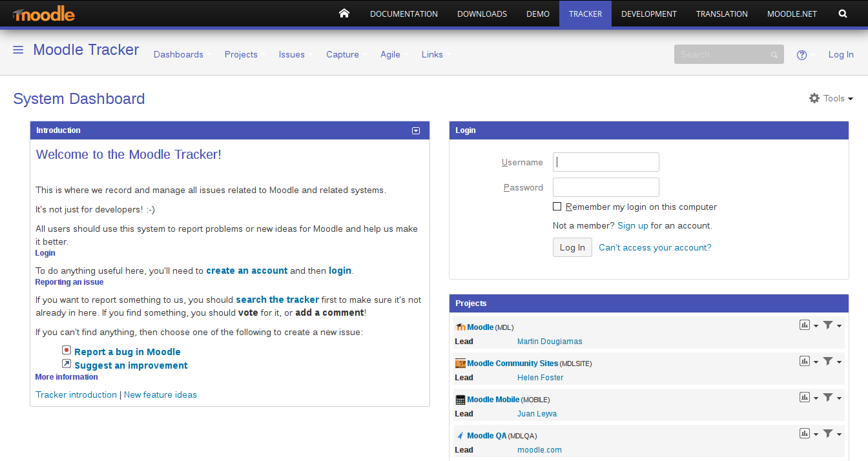The height and width of the screenshot is (461, 868).
Task: Click the Moodle Tracker title
Action: pos(86,50)
